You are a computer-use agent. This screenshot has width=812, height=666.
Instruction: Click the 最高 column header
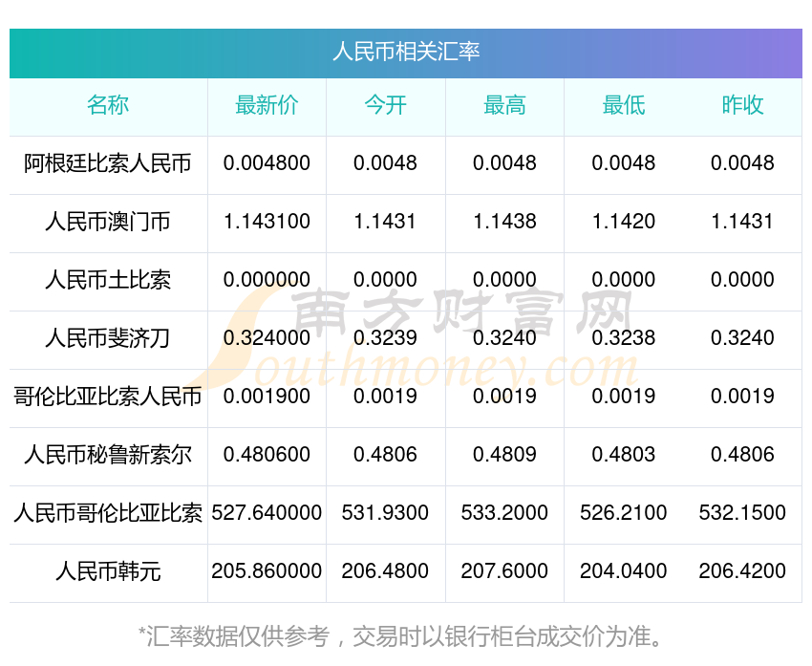coord(504,106)
